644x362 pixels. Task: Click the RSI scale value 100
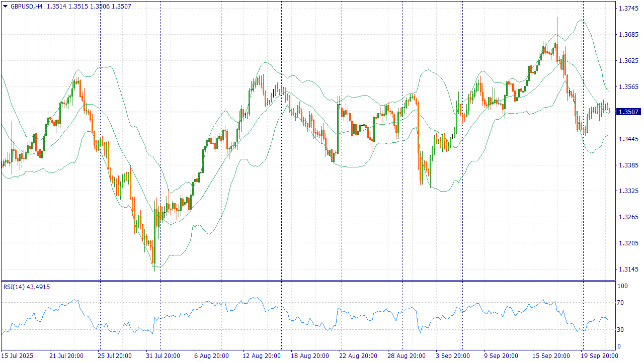pyautogui.click(x=623, y=286)
